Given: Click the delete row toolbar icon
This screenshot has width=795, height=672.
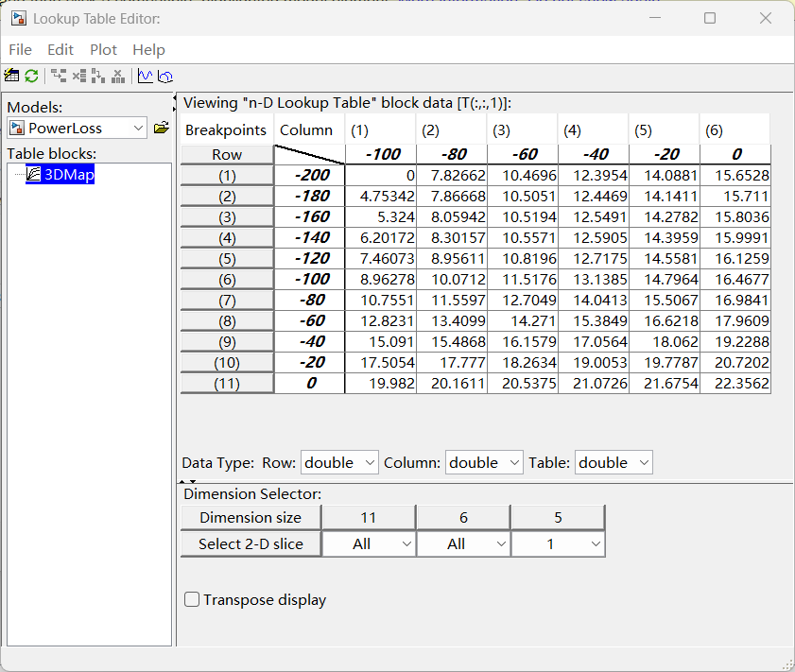Looking at the screenshot, I should 79,76.
